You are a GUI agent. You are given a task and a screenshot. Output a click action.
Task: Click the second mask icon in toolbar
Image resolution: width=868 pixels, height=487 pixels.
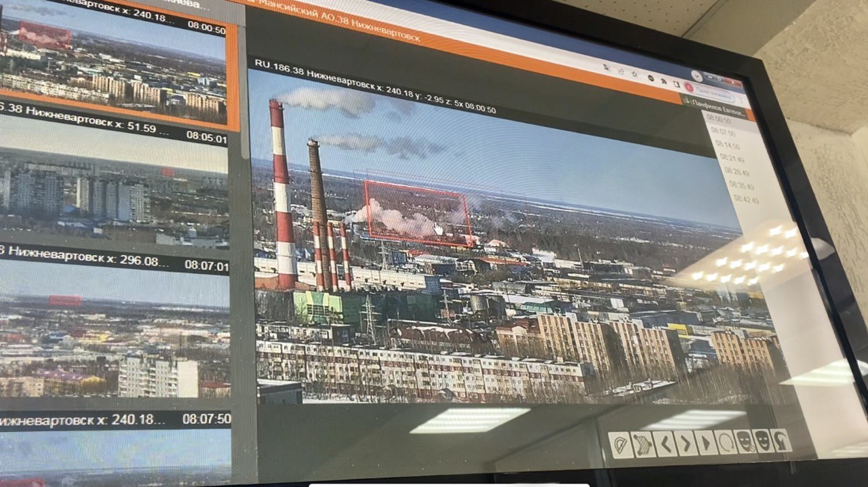tap(763, 441)
